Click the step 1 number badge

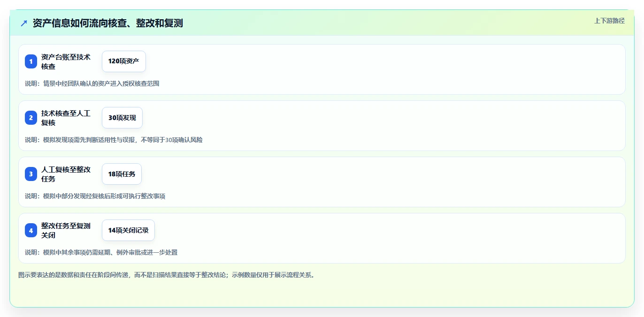coord(31,61)
